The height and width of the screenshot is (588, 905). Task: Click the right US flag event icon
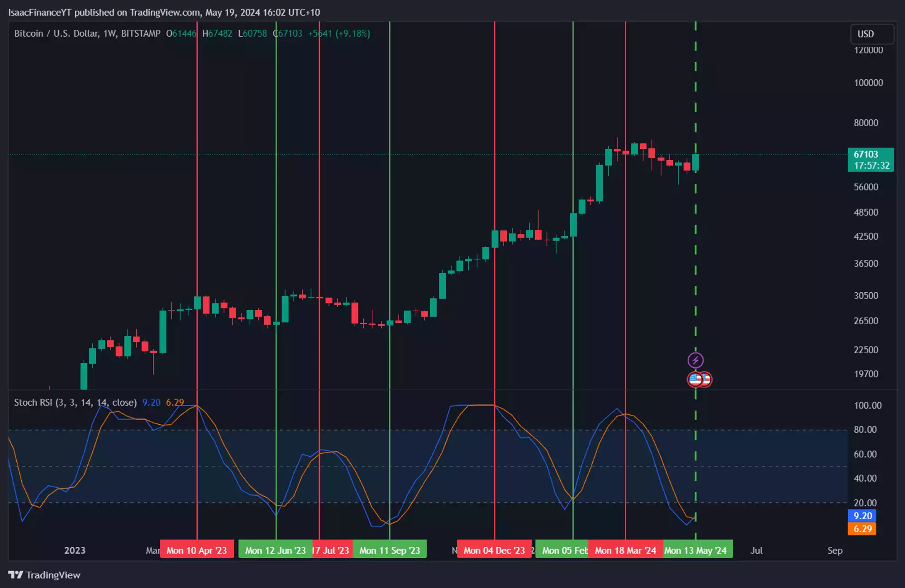[707, 379]
